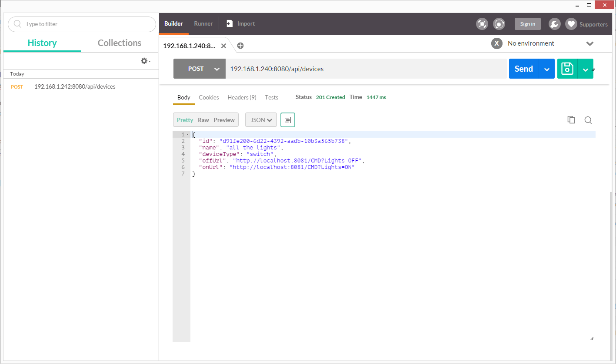
Task: Click the offUrl value ending Lights=OFF
Action: (x=298, y=161)
